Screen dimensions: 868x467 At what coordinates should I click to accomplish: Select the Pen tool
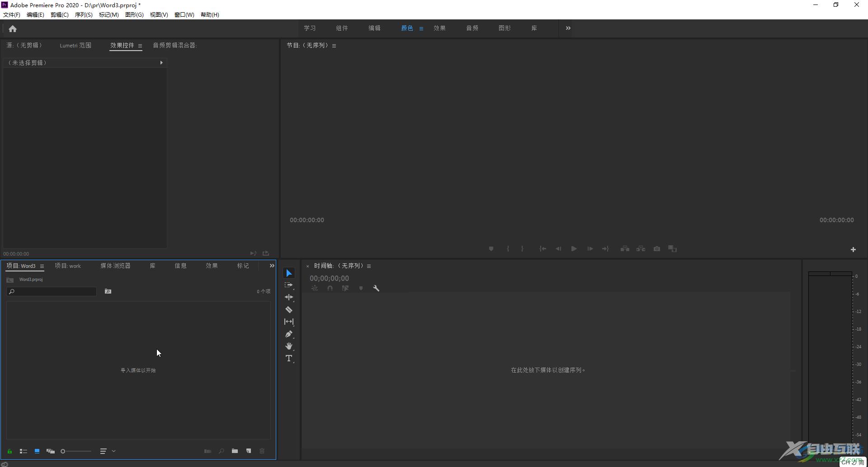[289, 334]
